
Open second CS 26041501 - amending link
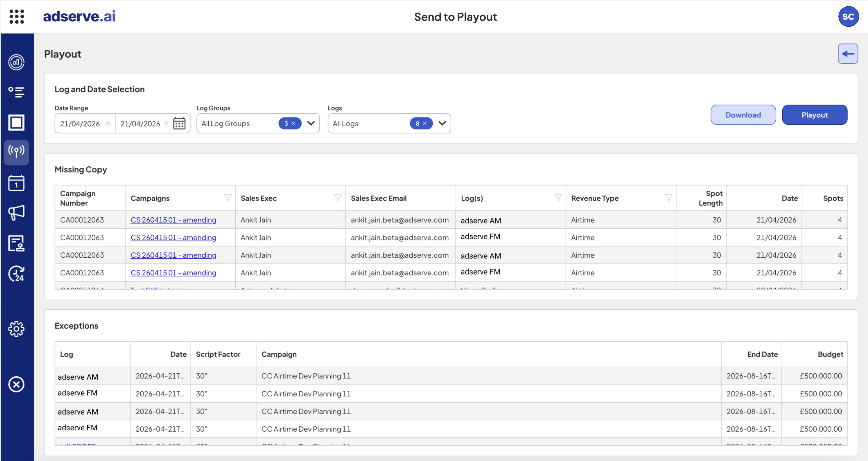coord(173,238)
